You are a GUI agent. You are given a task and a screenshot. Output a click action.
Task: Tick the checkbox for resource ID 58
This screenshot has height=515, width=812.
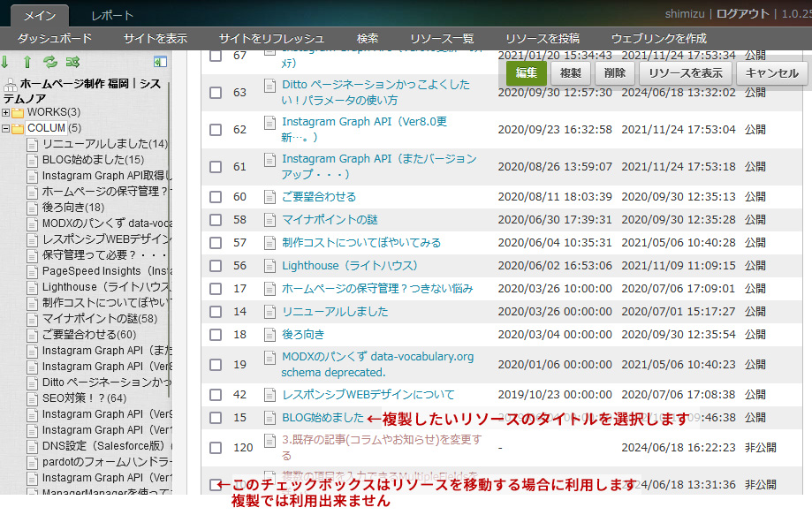pos(216,220)
